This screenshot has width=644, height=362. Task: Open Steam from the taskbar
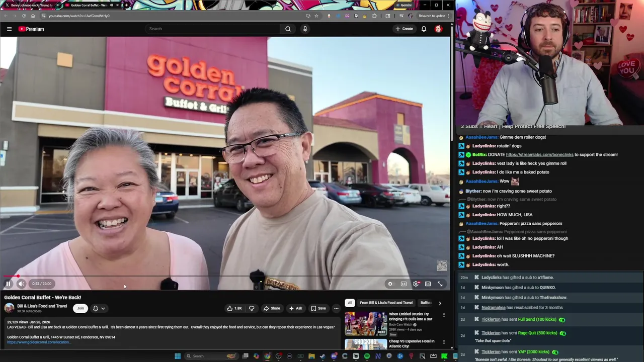pyautogui.click(x=323, y=356)
